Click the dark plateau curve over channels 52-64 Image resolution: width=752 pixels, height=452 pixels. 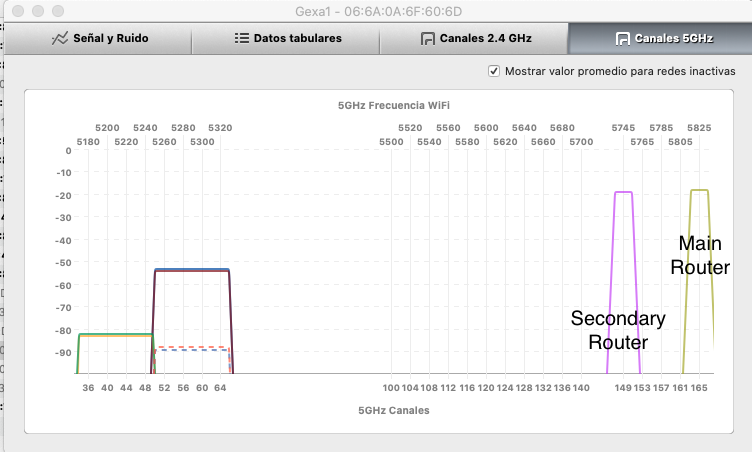click(x=192, y=269)
